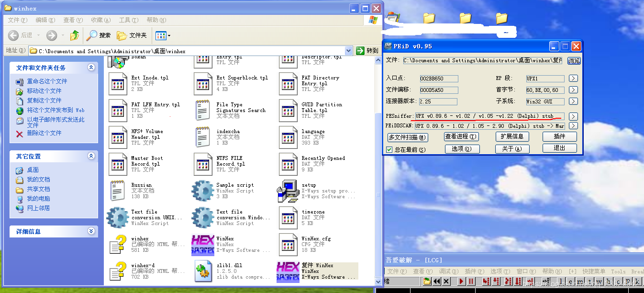The height and width of the screenshot is (293, 644).
Task: Click arrow button next to EP段 field
Action: pos(573,79)
